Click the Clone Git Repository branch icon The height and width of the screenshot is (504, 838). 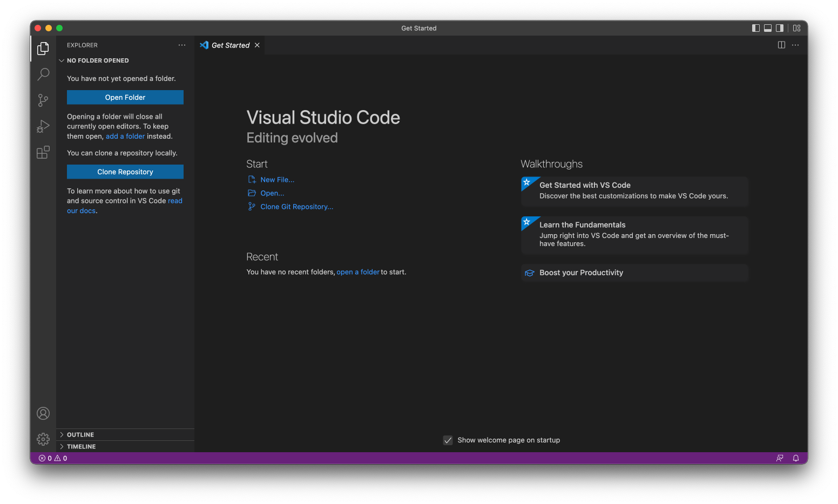[x=252, y=207]
